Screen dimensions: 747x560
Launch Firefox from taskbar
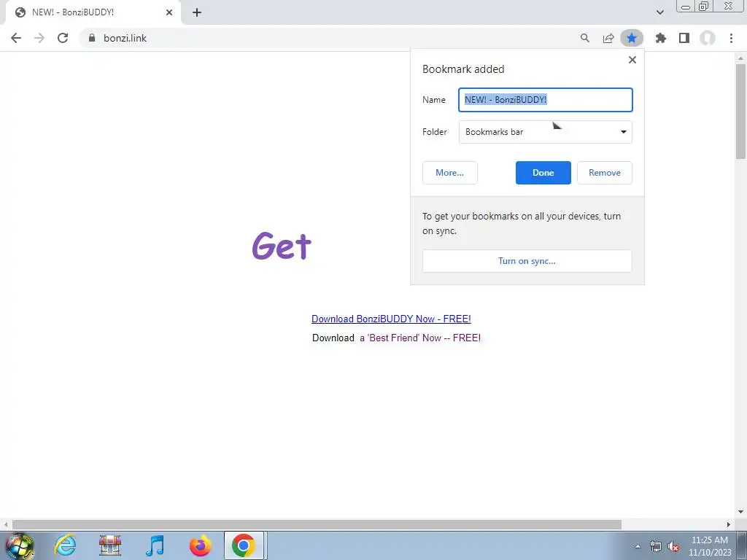point(200,545)
